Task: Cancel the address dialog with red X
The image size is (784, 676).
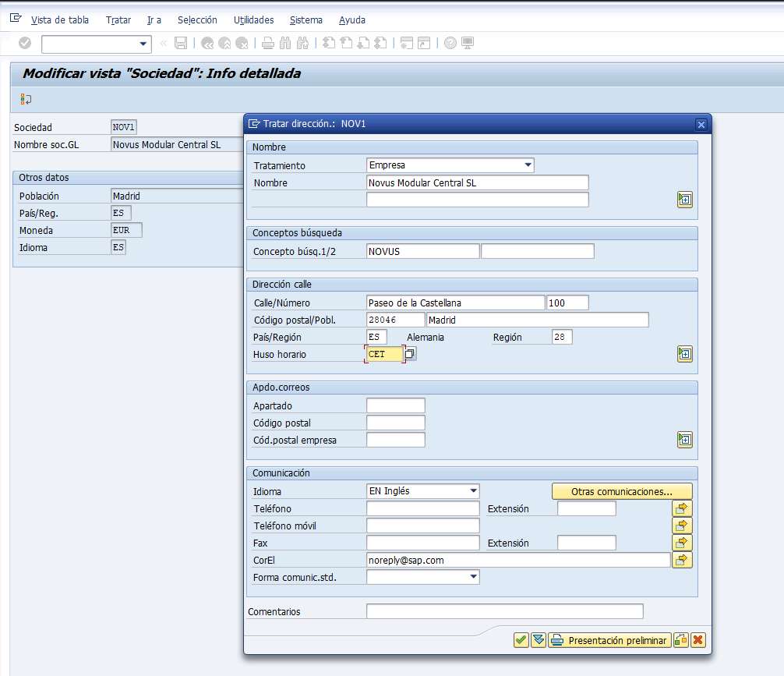Action: (698, 640)
